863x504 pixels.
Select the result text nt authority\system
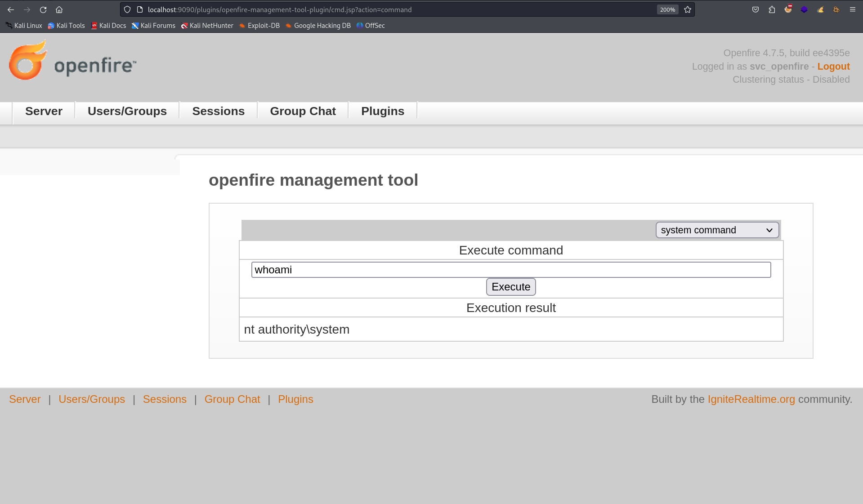[297, 330]
